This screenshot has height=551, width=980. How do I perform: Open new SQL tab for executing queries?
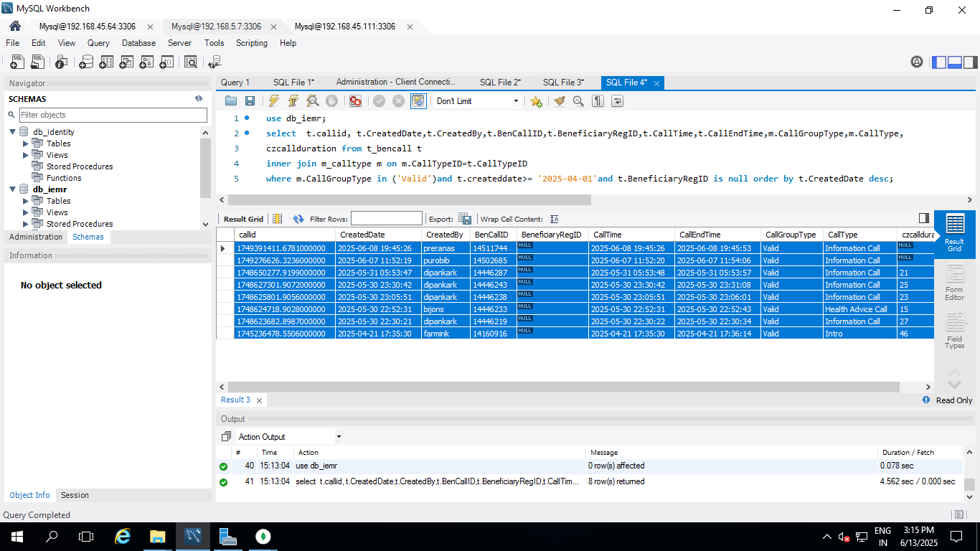coord(17,62)
